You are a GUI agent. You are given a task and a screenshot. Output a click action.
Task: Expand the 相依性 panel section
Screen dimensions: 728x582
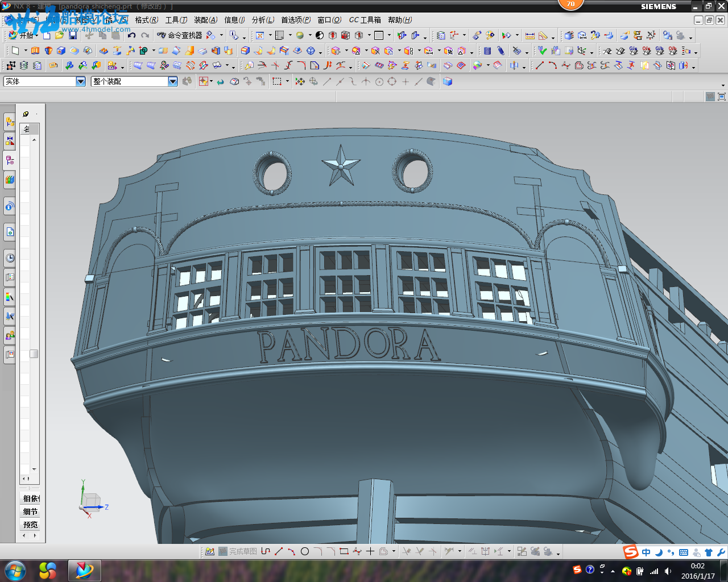31,498
